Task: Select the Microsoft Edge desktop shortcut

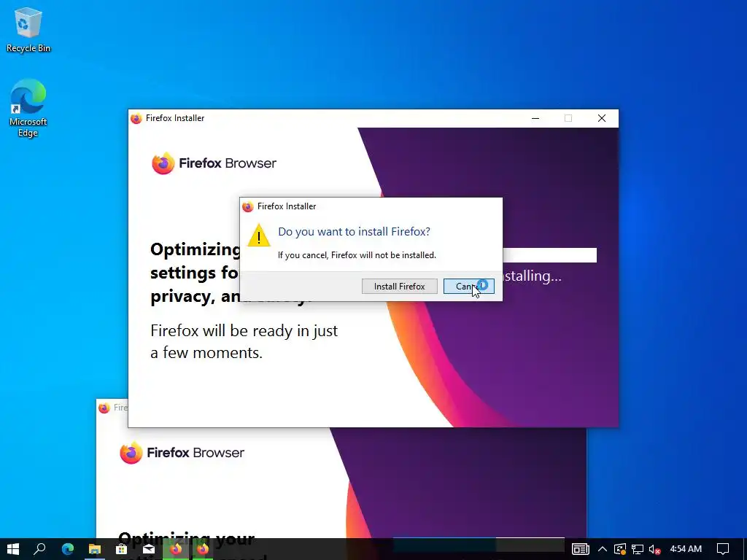Action: coord(28,108)
